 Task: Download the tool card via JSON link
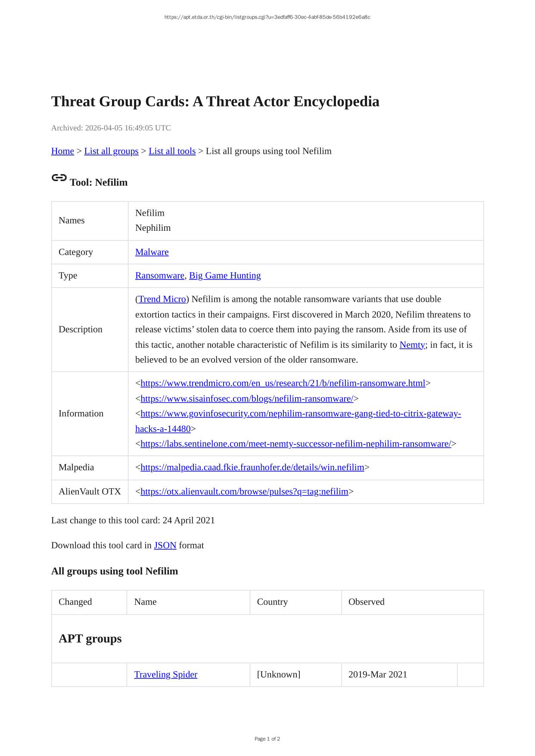tap(165, 545)
